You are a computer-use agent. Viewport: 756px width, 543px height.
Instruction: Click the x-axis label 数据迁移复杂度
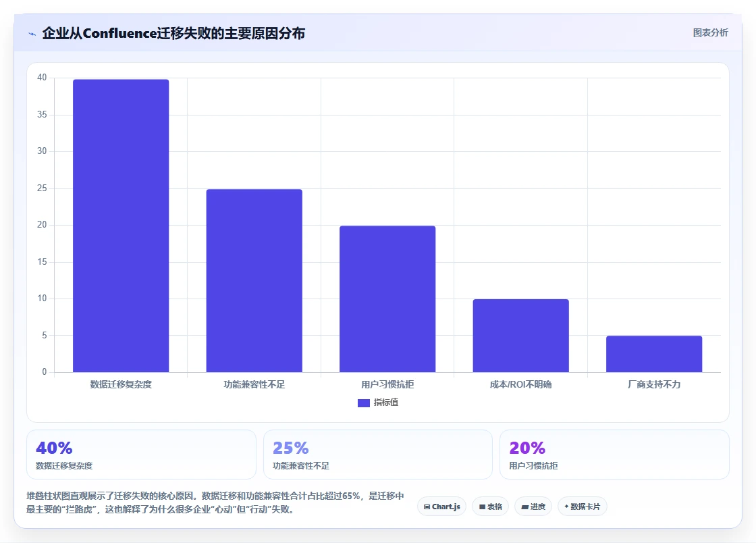[121, 384]
